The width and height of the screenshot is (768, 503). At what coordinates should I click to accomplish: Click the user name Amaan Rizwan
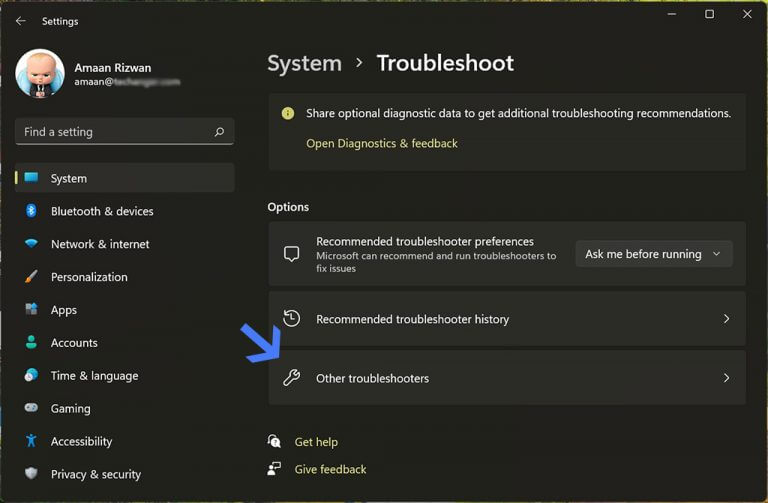click(x=113, y=68)
